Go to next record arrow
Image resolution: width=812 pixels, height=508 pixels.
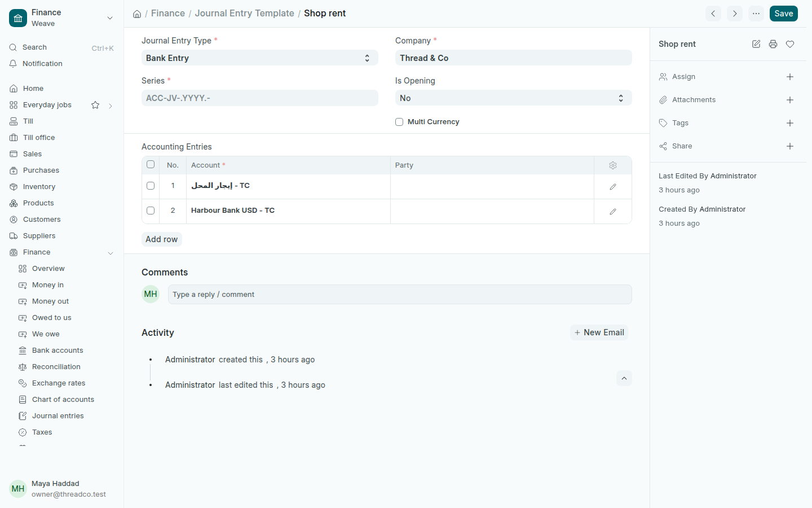pos(735,14)
